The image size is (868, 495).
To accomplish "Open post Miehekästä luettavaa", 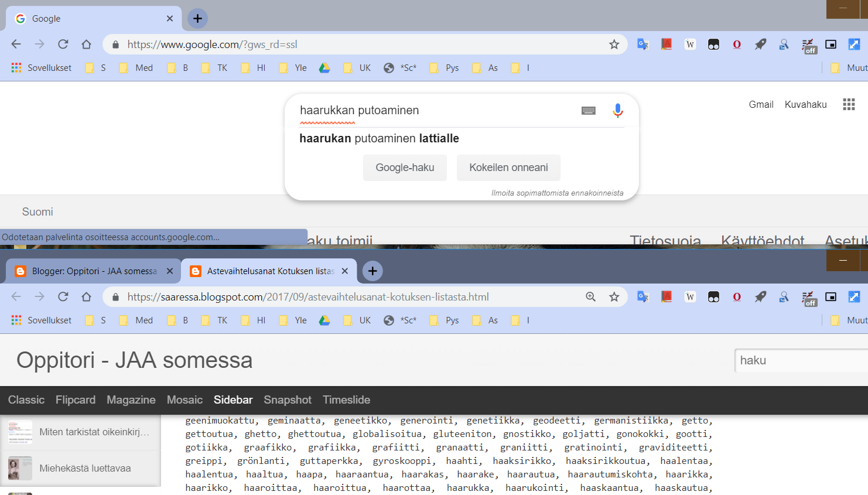I will tap(80, 468).
